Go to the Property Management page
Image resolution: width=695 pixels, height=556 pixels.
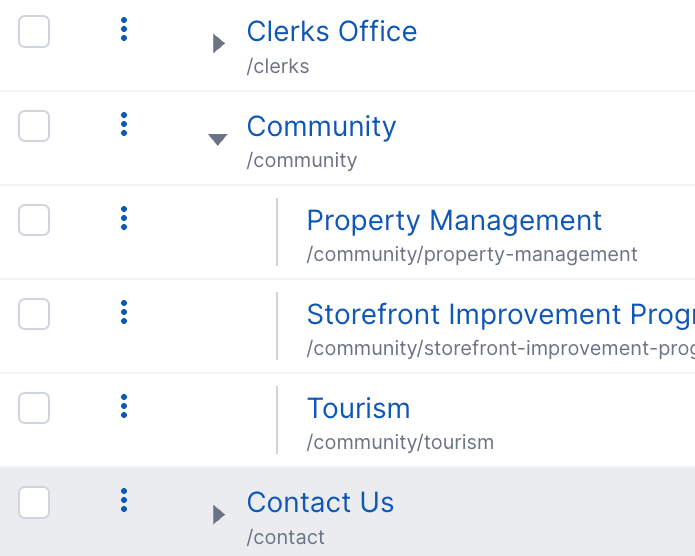[x=454, y=220]
